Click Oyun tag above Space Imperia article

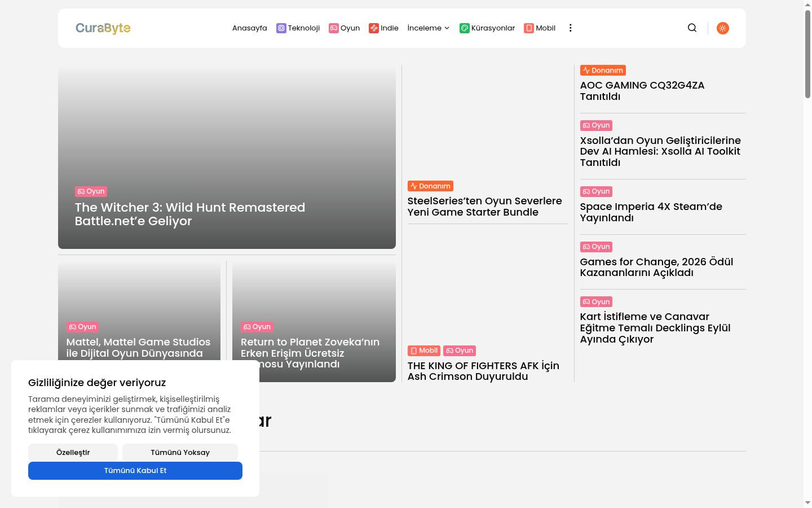tap(596, 191)
